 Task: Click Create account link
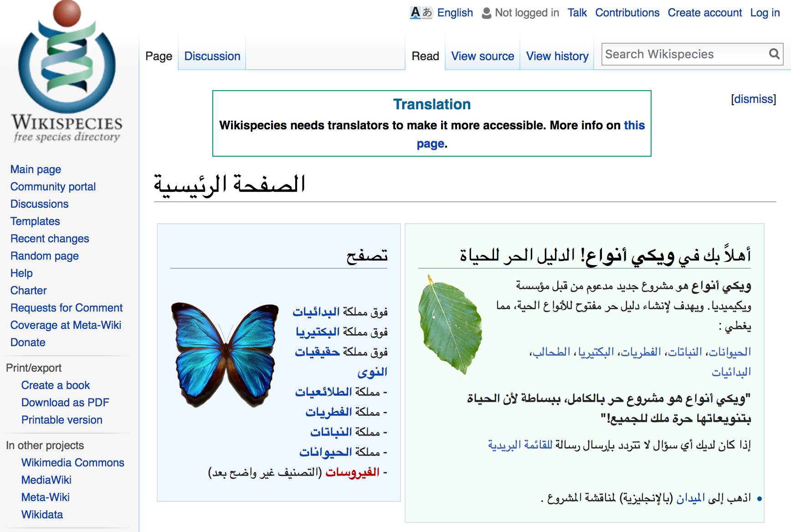704,13
